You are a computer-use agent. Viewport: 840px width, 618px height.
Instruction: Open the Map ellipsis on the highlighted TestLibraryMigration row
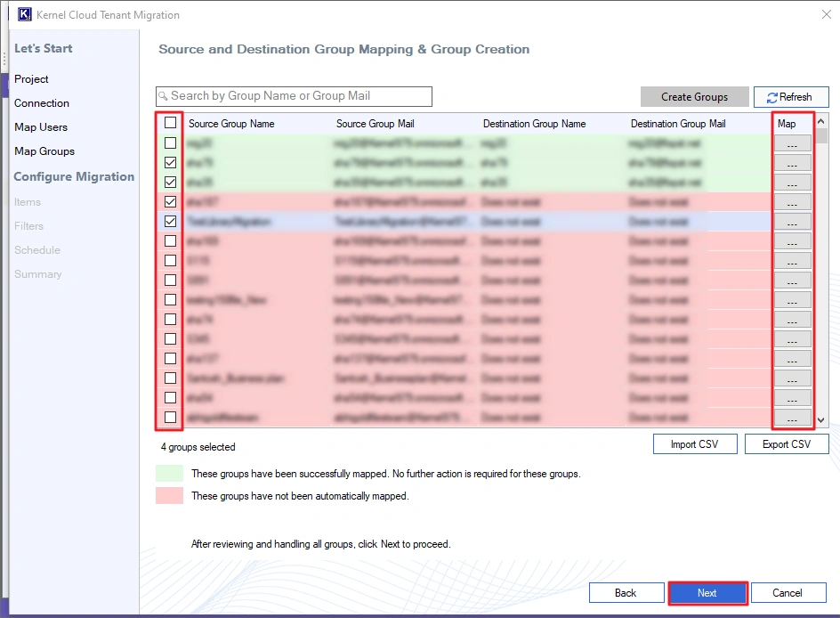792,222
